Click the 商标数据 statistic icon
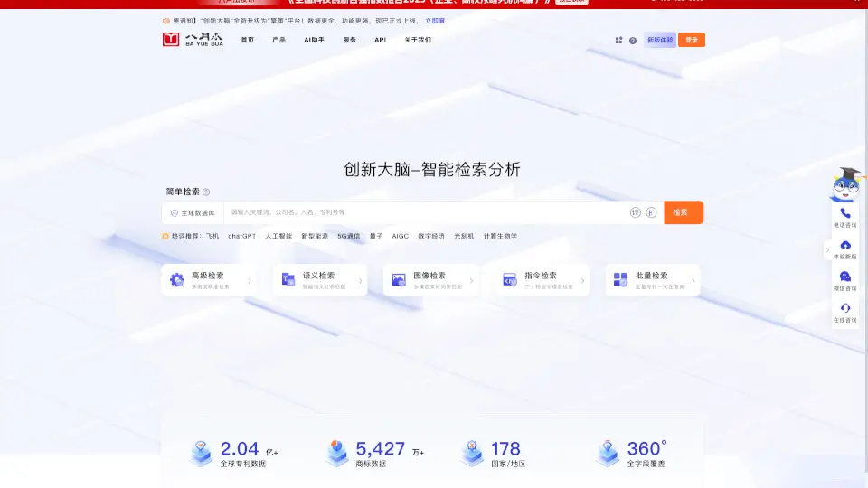This screenshot has width=868, height=488. tap(336, 454)
